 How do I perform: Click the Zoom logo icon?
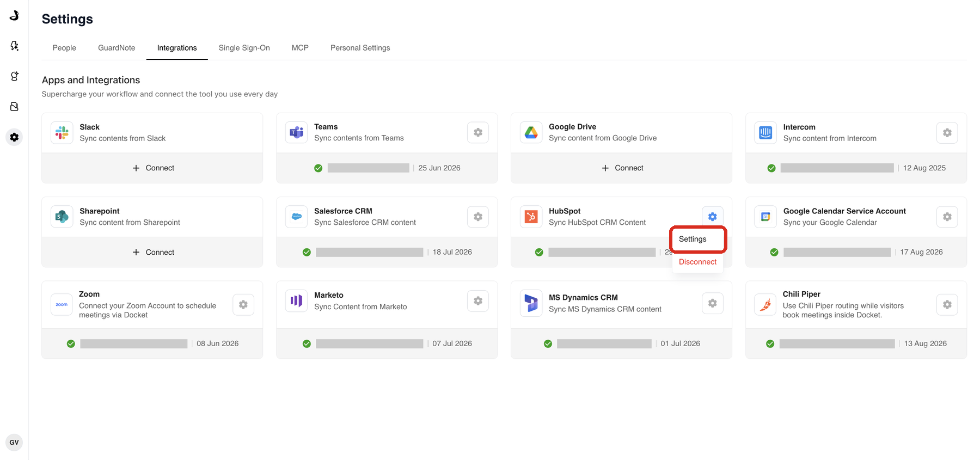[x=62, y=304]
